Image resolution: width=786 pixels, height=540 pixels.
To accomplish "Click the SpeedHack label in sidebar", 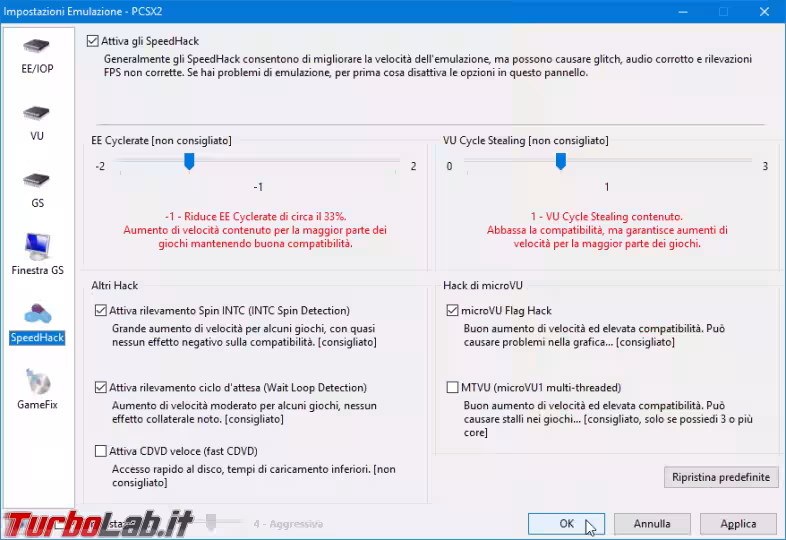I will [x=38, y=337].
